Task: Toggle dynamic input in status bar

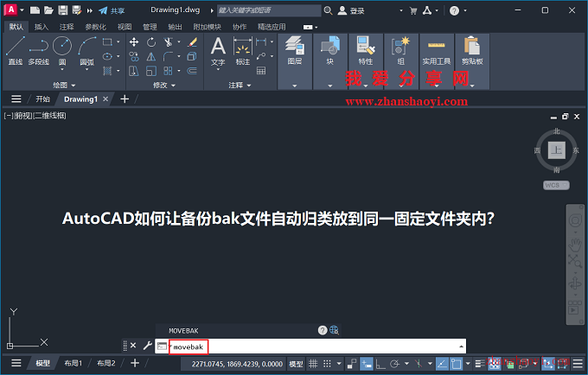Action: click(x=367, y=364)
